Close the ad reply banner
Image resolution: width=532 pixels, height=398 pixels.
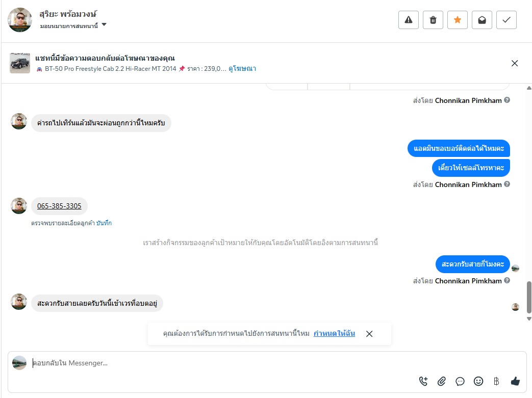click(x=515, y=63)
